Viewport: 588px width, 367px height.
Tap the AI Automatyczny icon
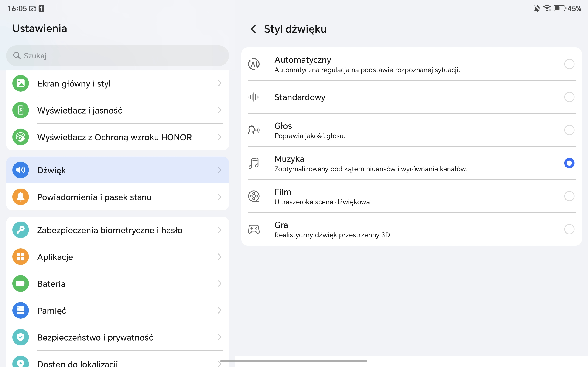[254, 64]
